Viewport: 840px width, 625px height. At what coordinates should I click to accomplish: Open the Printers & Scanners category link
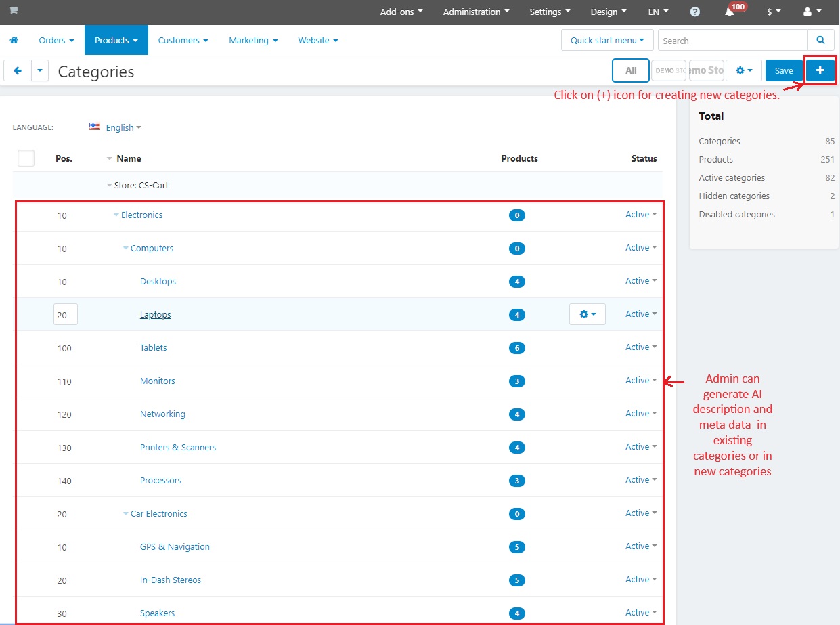pyautogui.click(x=178, y=448)
